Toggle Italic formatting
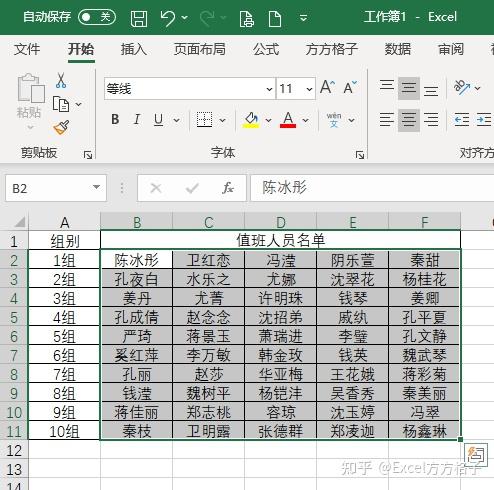The width and height of the screenshot is (494, 490). click(x=137, y=119)
